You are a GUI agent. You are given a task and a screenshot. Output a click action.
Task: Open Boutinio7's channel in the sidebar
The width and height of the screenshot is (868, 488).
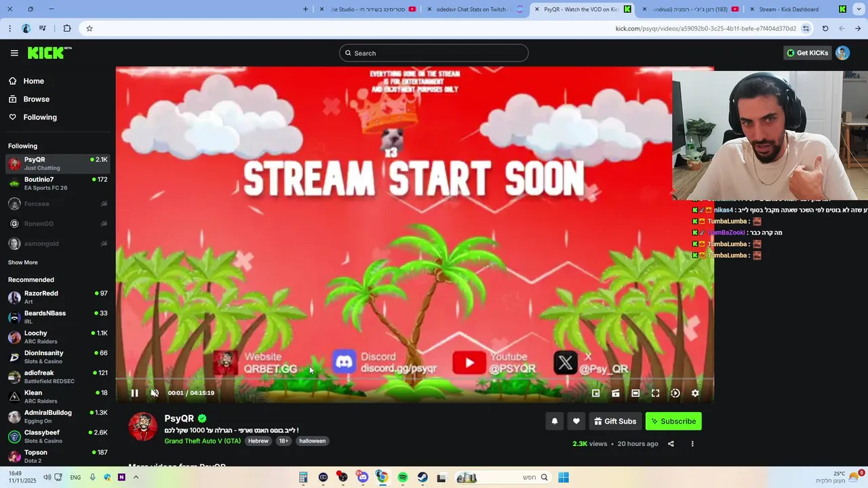tap(58, 183)
